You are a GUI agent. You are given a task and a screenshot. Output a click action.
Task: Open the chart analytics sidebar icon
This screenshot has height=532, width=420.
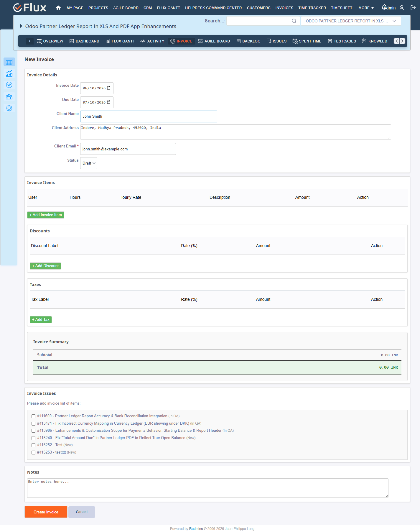tap(9, 73)
